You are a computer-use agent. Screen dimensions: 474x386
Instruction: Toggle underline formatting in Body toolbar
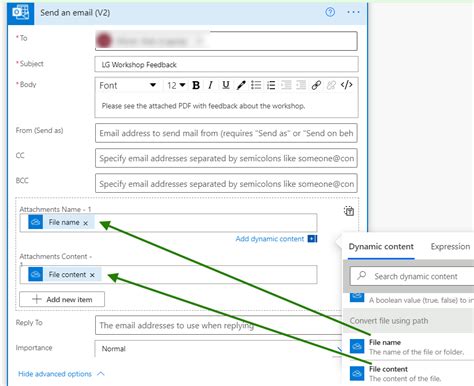click(226, 85)
